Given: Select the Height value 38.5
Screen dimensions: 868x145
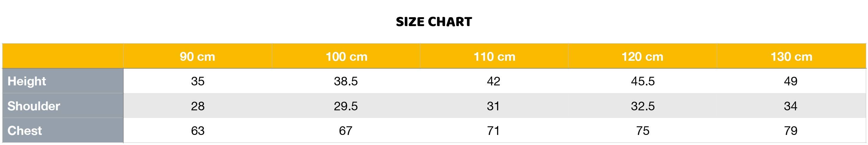Looking at the screenshot, I should click(346, 81).
